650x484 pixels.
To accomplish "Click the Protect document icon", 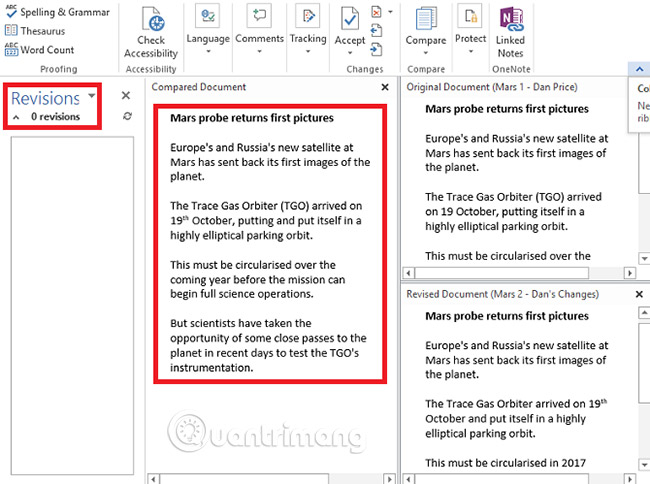I will (470, 17).
